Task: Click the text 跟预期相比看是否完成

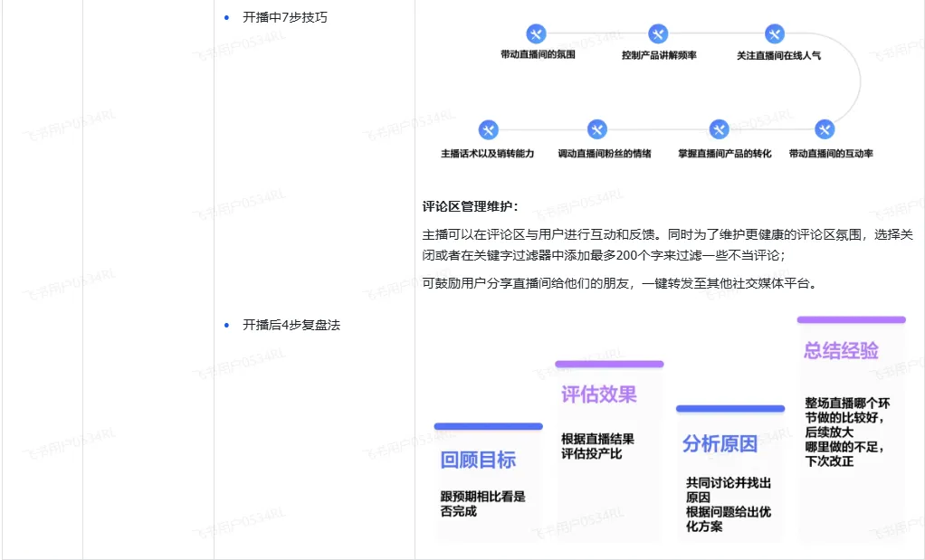Action: point(482,504)
